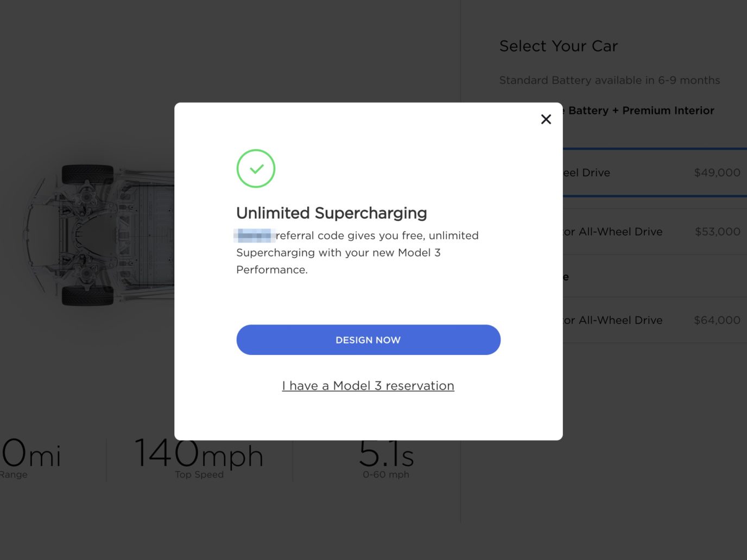The width and height of the screenshot is (747, 560).
Task: Click the car chassis image
Action: click(98, 234)
